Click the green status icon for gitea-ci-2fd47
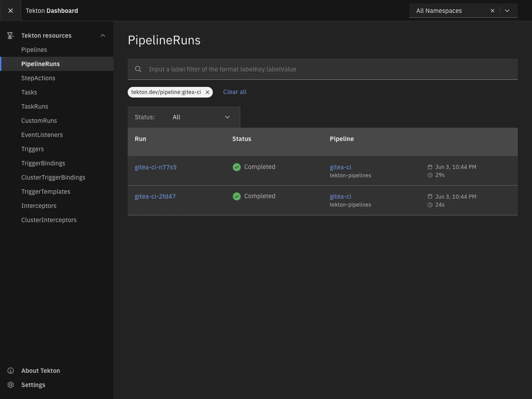This screenshot has height=399, width=532. tap(237, 196)
